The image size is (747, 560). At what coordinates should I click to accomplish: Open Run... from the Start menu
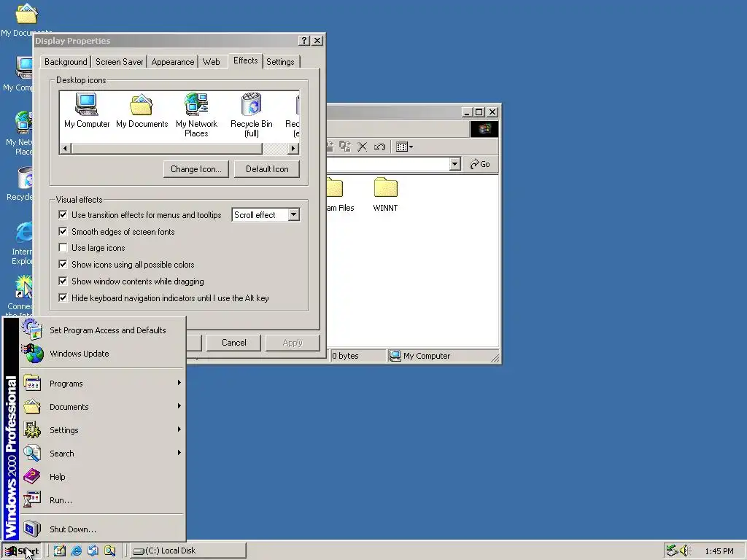[x=102, y=500]
